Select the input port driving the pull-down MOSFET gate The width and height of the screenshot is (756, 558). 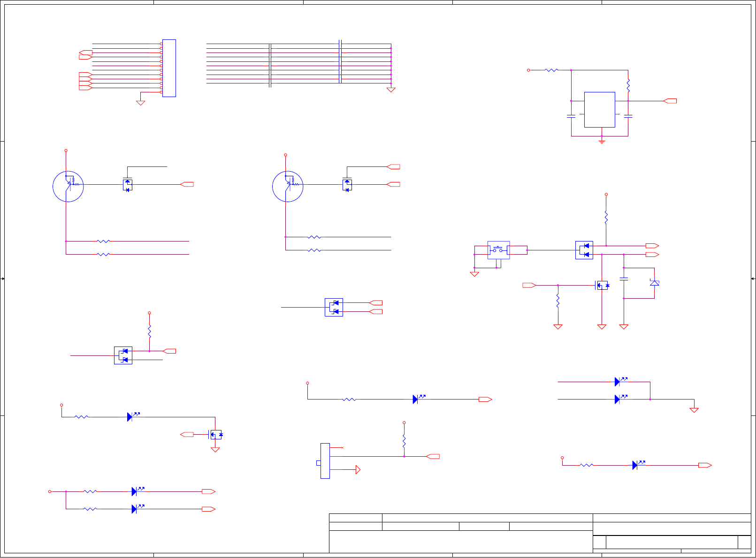pyautogui.click(x=529, y=285)
